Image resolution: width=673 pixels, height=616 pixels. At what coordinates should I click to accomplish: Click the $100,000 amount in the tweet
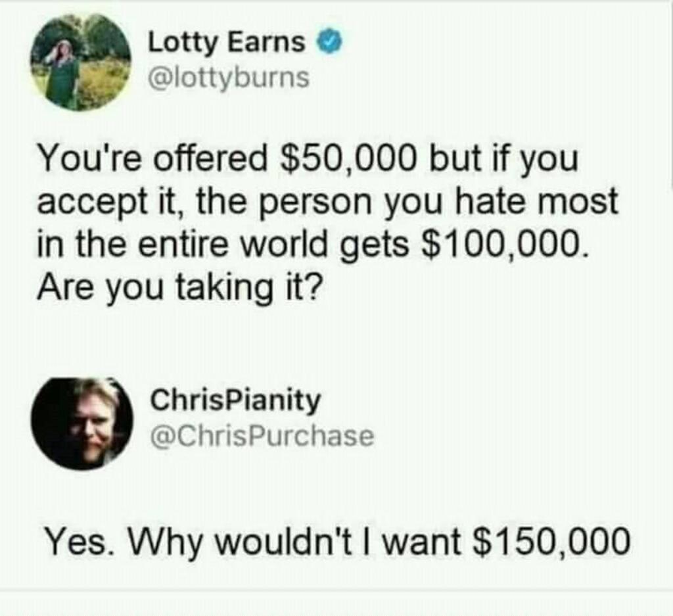(503, 243)
